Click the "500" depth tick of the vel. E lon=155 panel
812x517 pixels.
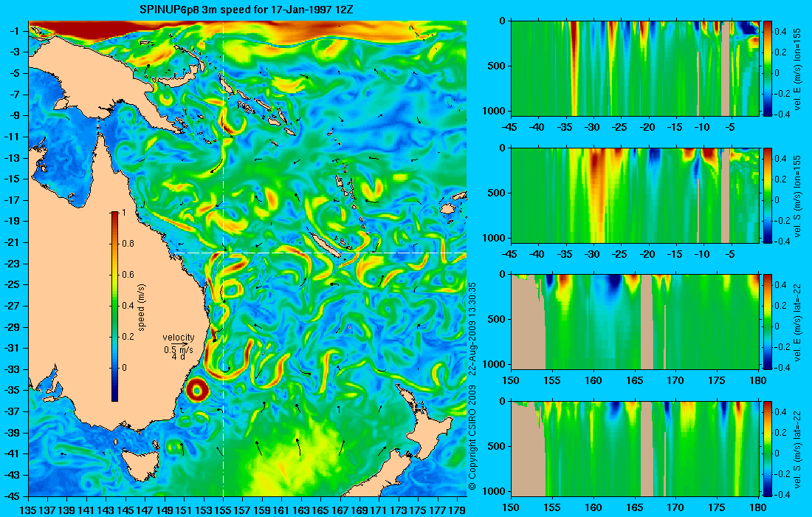click(498, 66)
